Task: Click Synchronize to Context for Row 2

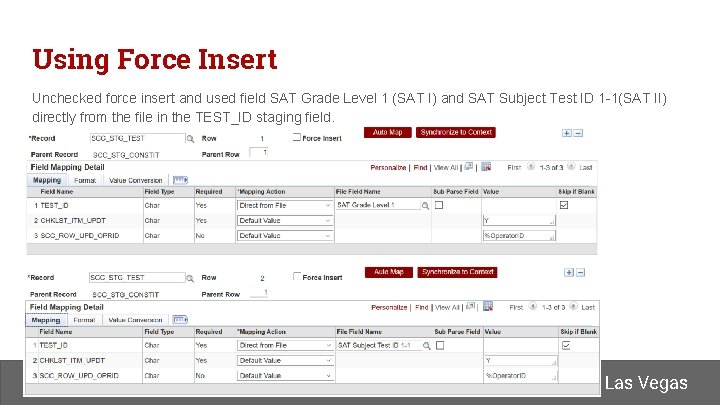Action: pyautogui.click(x=457, y=272)
